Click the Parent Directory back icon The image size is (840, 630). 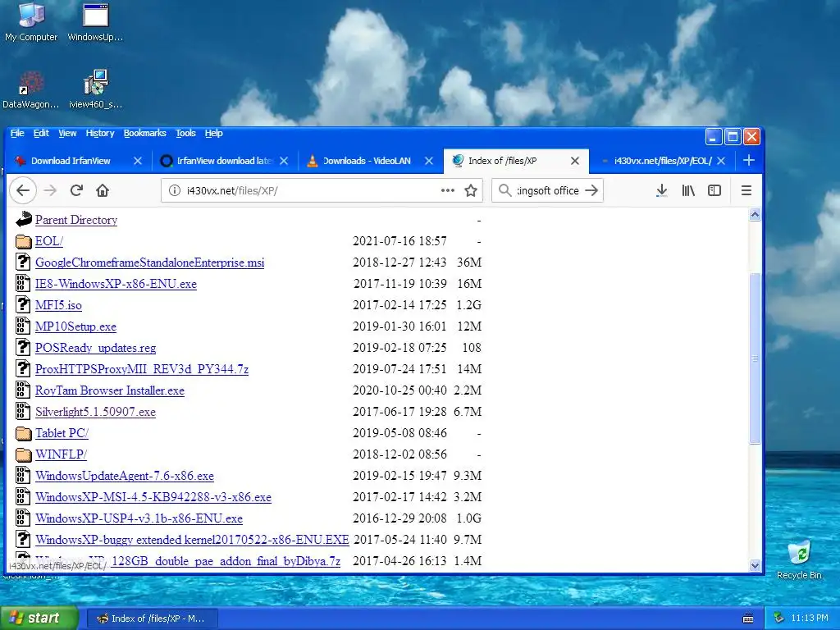pyautogui.click(x=24, y=219)
